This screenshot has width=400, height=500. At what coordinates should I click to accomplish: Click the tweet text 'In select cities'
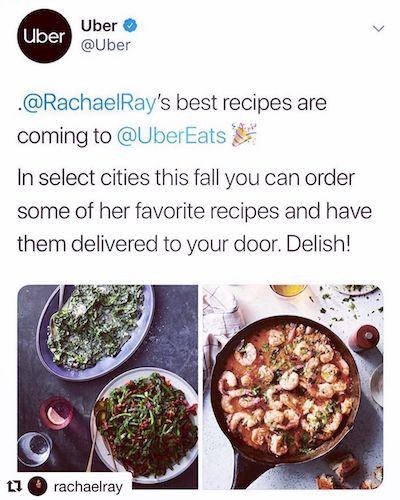point(83,178)
